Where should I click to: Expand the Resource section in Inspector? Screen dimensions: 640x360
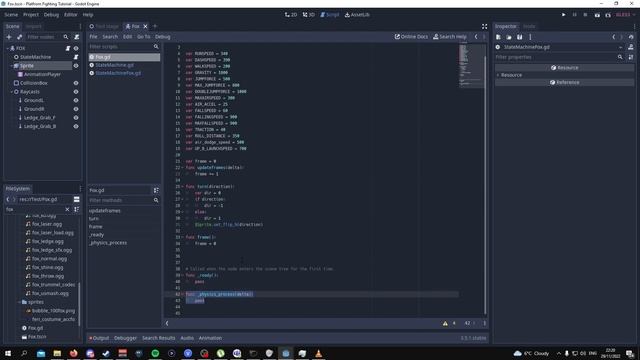click(x=498, y=75)
